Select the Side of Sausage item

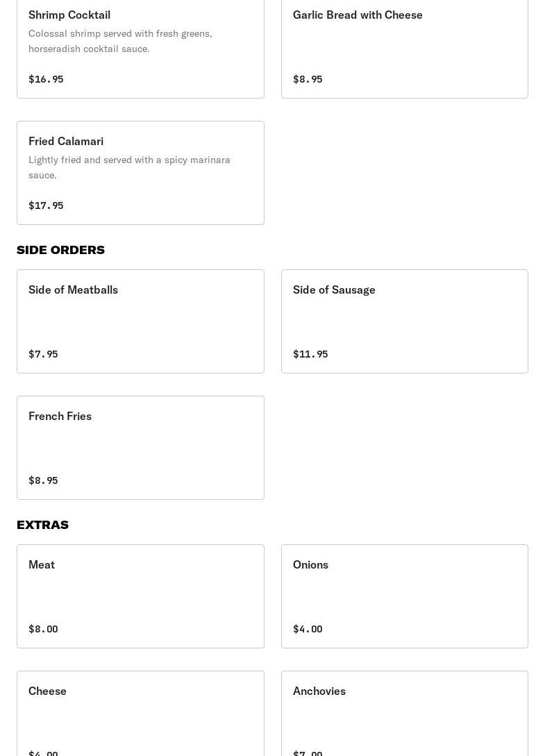tap(405, 321)
